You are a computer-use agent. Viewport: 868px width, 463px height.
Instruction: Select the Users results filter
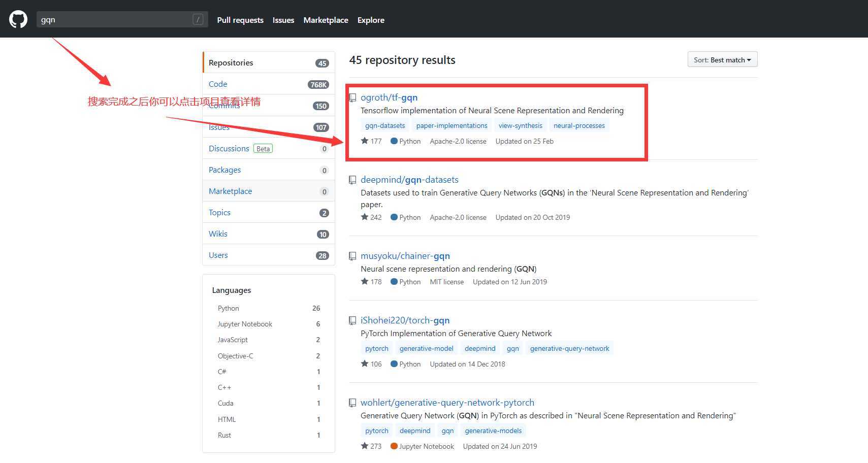(x=269, y=255)
